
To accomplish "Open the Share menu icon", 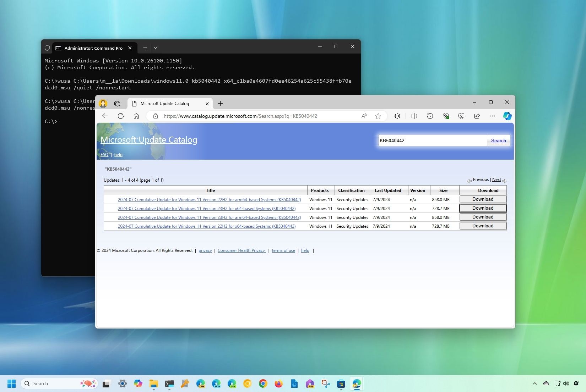I will [477, 116].
